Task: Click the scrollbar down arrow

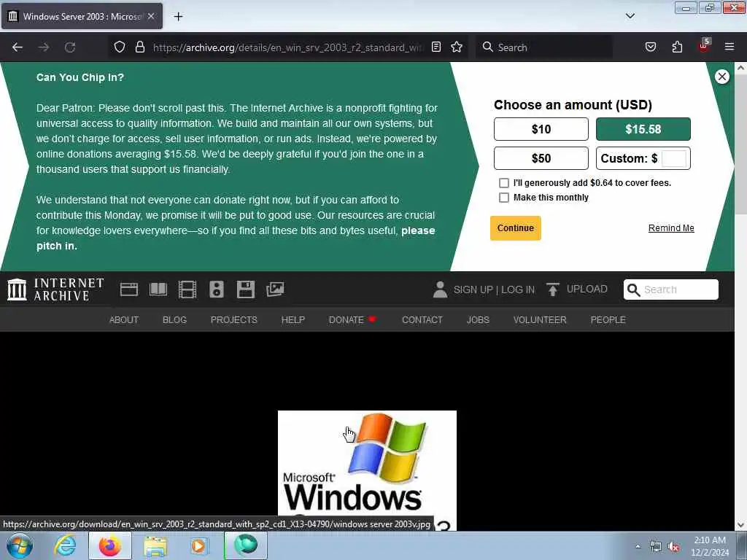Action: tap(741, 525)
